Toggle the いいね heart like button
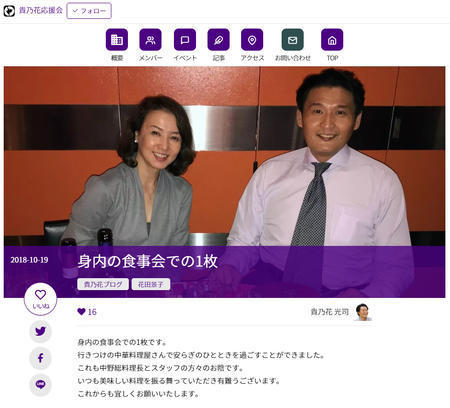This screenshot has height=408, width=450. coord(40,299)
